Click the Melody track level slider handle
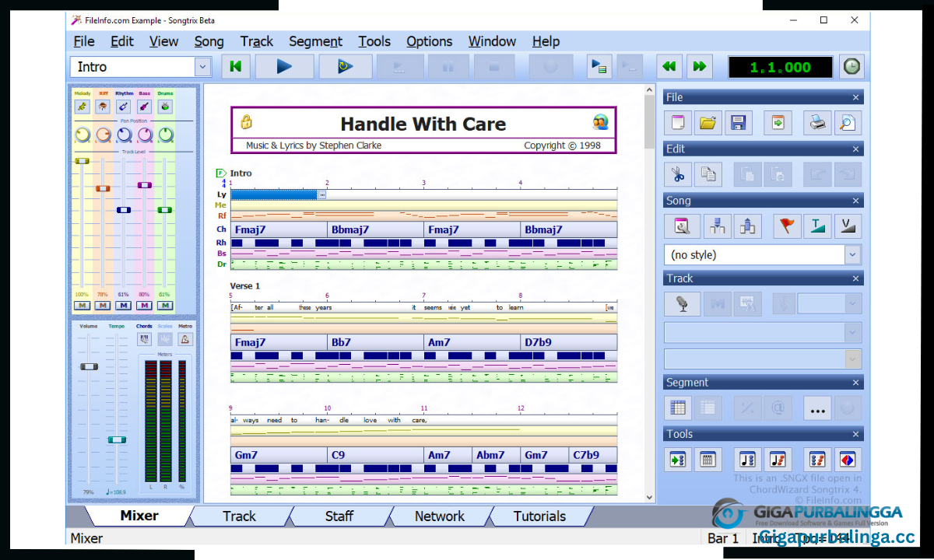Viewport: 934px width, 560px height. pyautogui.click(x=82, y=161)
